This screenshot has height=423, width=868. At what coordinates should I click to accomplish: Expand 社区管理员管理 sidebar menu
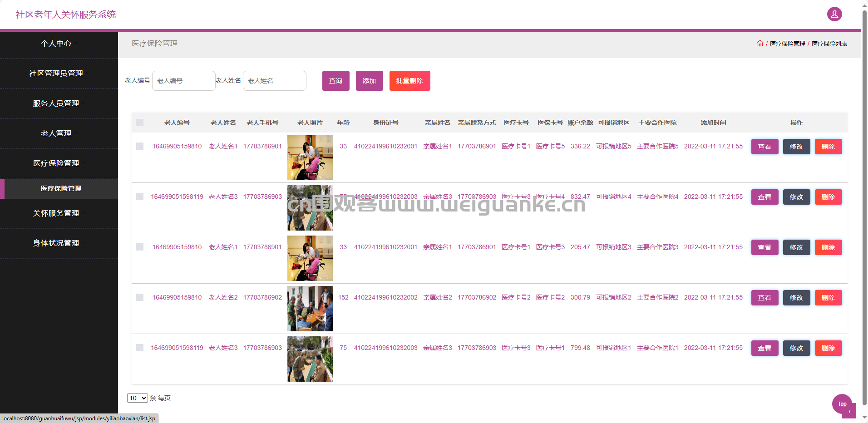click(59, 74)
